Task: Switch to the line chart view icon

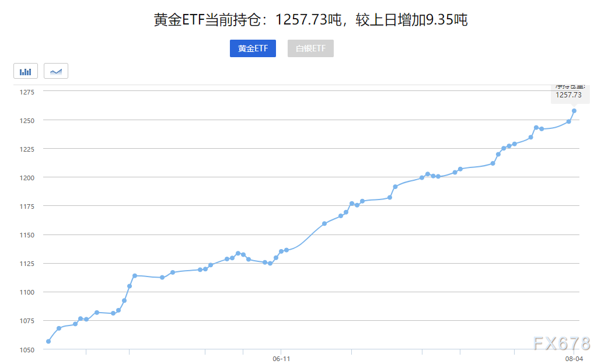Action: [x=56, y=71]
